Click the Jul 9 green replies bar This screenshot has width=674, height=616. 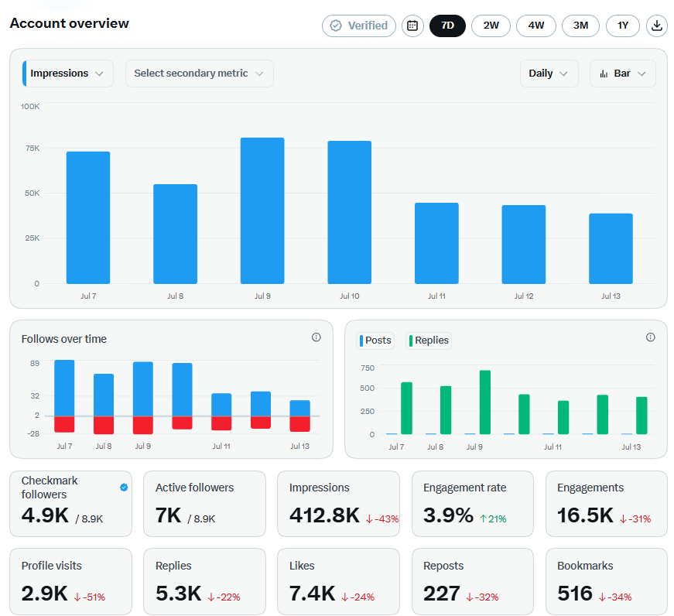485,402
